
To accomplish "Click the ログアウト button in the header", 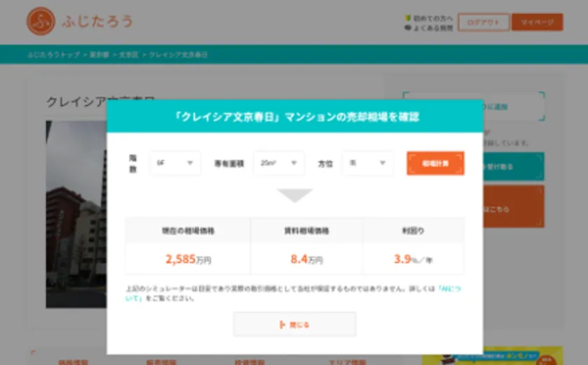I will [484, 22].
